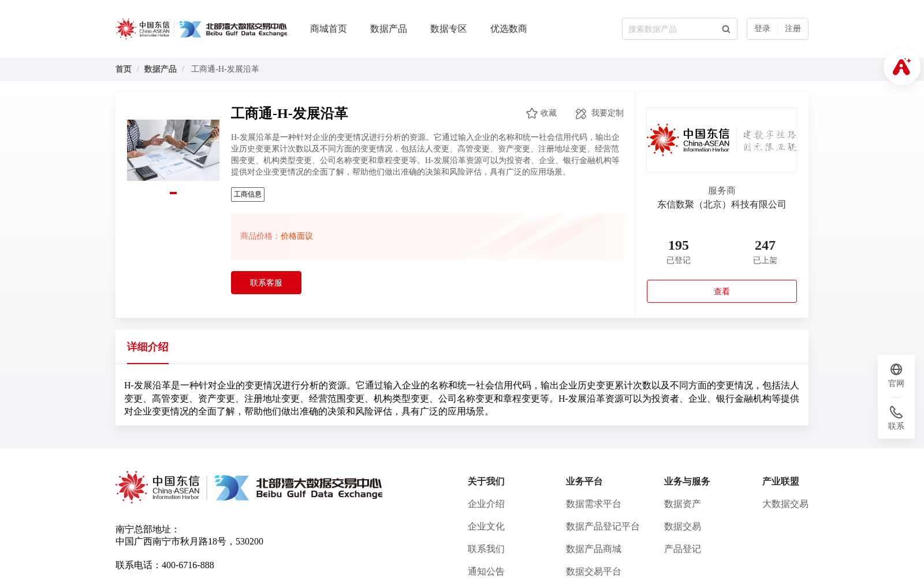The width and height of the screenshot is (924, 578).
Task: Select the 详细介绍 tab
Action: pos(148,347)
